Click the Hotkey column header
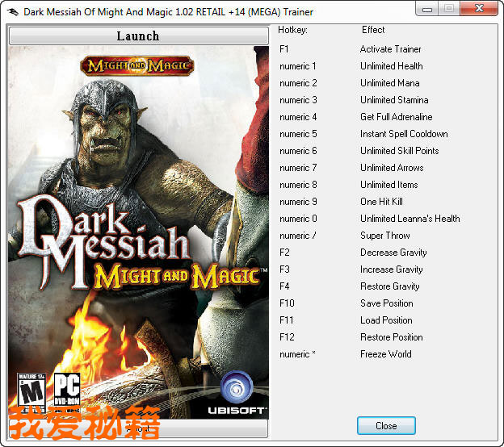504x447 pixels. [x=292, y=30]
